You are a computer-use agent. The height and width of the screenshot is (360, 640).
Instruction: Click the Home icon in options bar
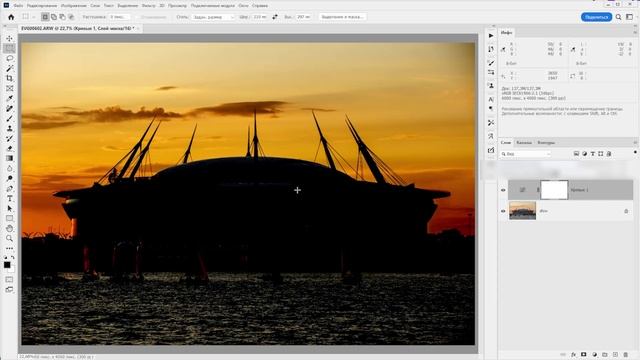[x=11, y=17]
